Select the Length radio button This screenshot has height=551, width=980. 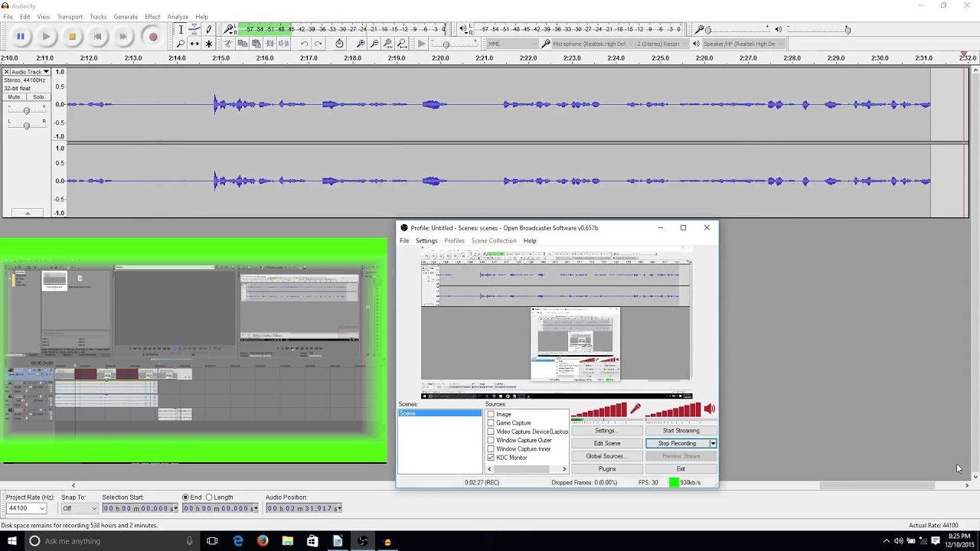(x=209, y=497)
